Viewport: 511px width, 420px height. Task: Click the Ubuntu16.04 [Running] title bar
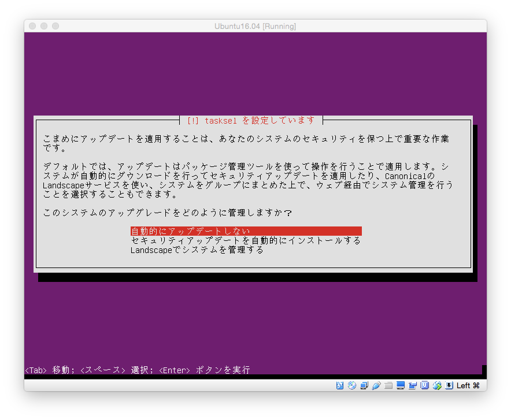(255, 26)
